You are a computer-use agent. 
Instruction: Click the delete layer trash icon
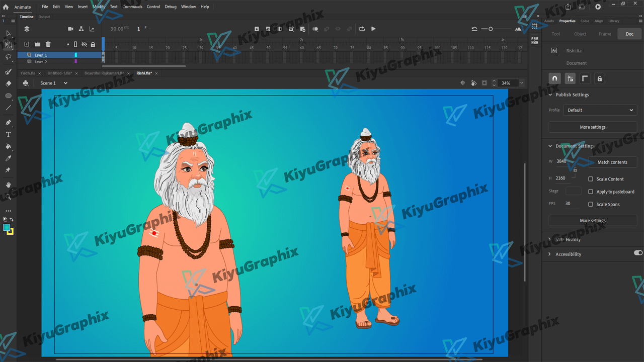48,45
